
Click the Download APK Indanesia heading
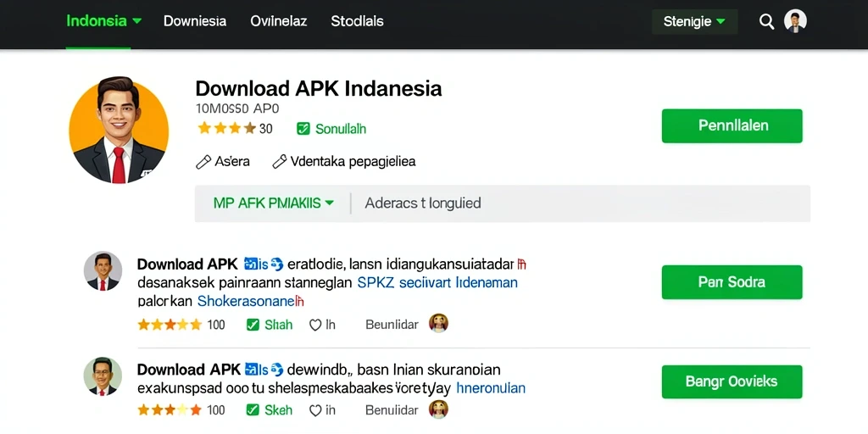319,88
